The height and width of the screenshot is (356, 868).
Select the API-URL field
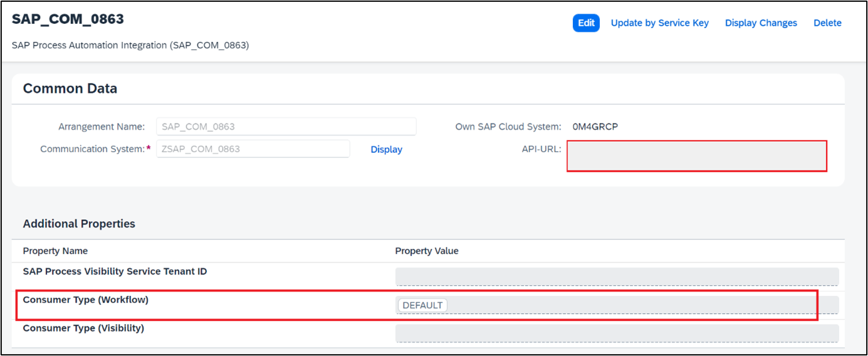coord(697,156)
